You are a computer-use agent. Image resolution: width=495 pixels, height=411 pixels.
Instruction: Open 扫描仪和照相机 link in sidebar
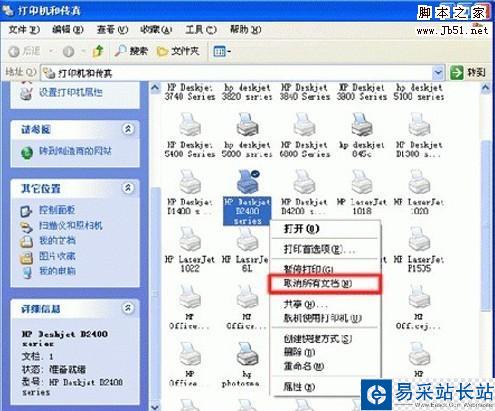pyautogui.click(x=71, y=226)
